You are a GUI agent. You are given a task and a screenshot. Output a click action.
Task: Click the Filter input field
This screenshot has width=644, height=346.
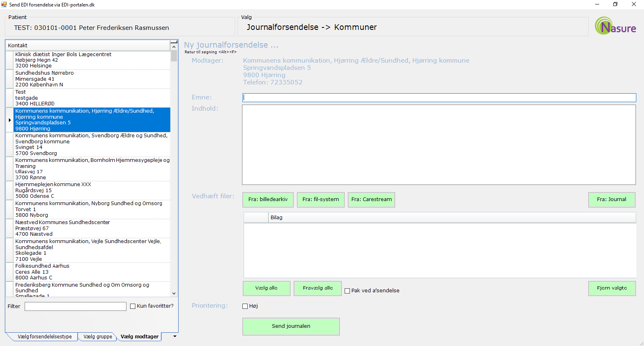tap(76, 306)
